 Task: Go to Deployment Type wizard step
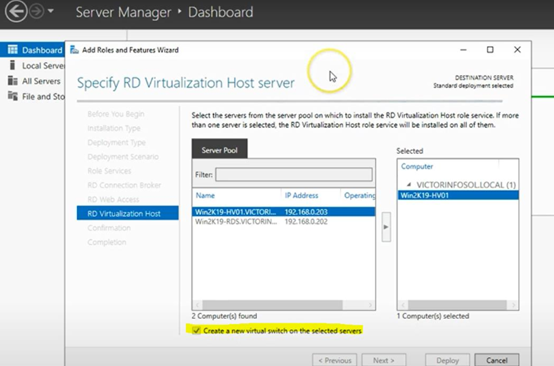[x=117, y=142]
